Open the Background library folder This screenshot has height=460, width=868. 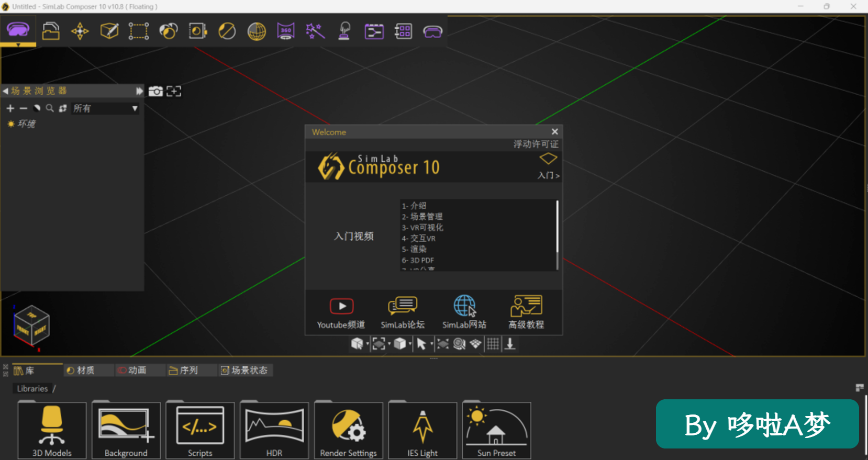coord(126,430)
